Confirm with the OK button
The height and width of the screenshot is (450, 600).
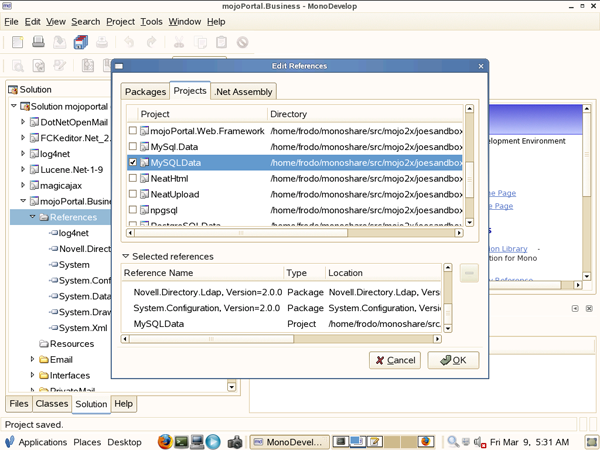(453, 360)
